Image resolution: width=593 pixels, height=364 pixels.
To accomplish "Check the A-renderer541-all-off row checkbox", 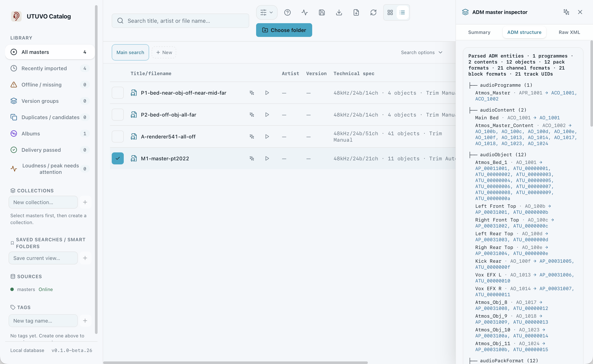I will pyautogui.click(x=118, y=136).
